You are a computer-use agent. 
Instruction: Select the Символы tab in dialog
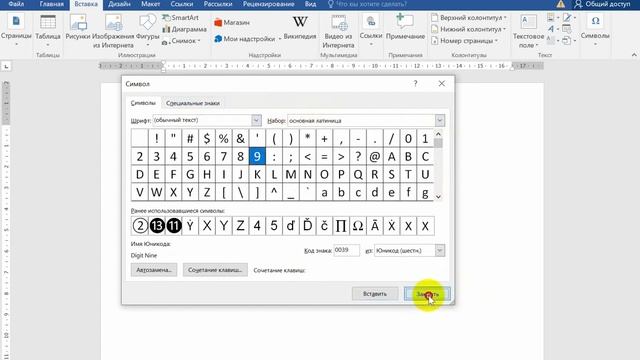(x=143, y=103)
